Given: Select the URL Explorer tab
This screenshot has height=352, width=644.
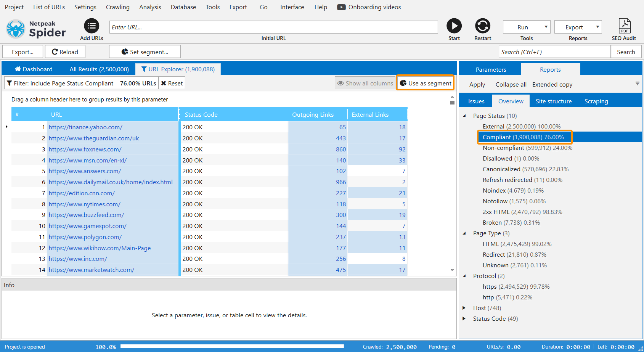Looking at the screenshot, I should (x=178, y=69).
